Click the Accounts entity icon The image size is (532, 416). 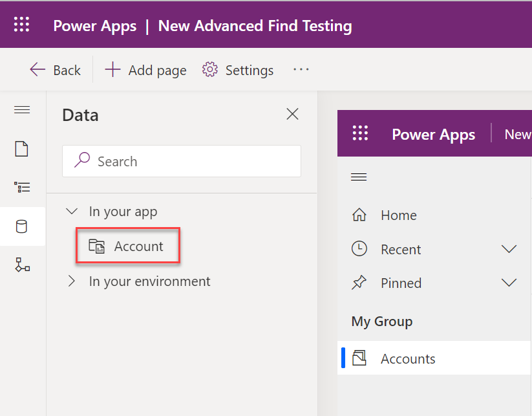coord(359,358)
